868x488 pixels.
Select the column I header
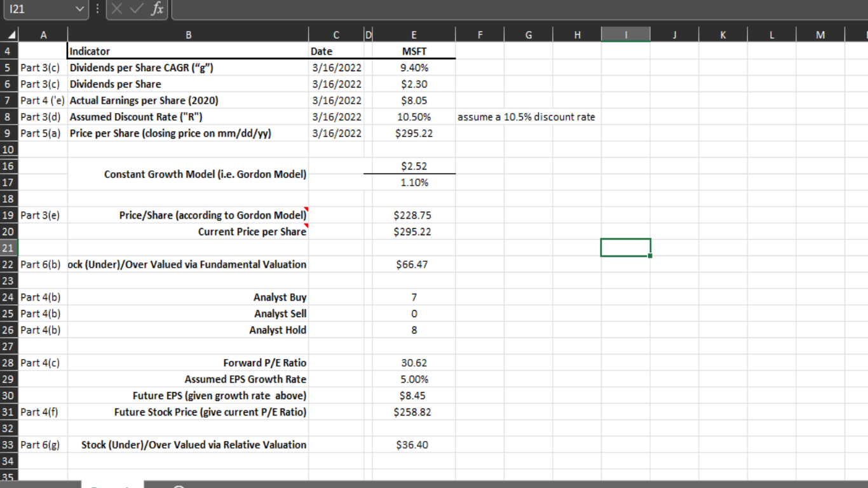click(x=626, y=34)
